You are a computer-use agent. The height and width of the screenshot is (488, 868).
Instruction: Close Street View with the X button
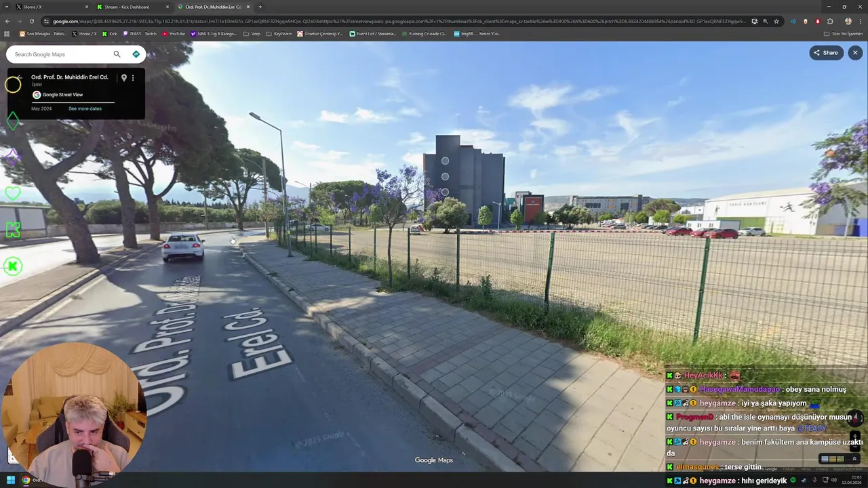click(x=855, y=53)
